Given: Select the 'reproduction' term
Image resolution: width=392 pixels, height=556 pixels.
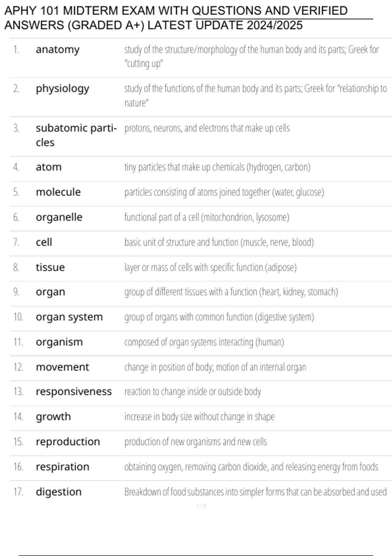Looking at the screenshot, I should [x=68, y=442].
